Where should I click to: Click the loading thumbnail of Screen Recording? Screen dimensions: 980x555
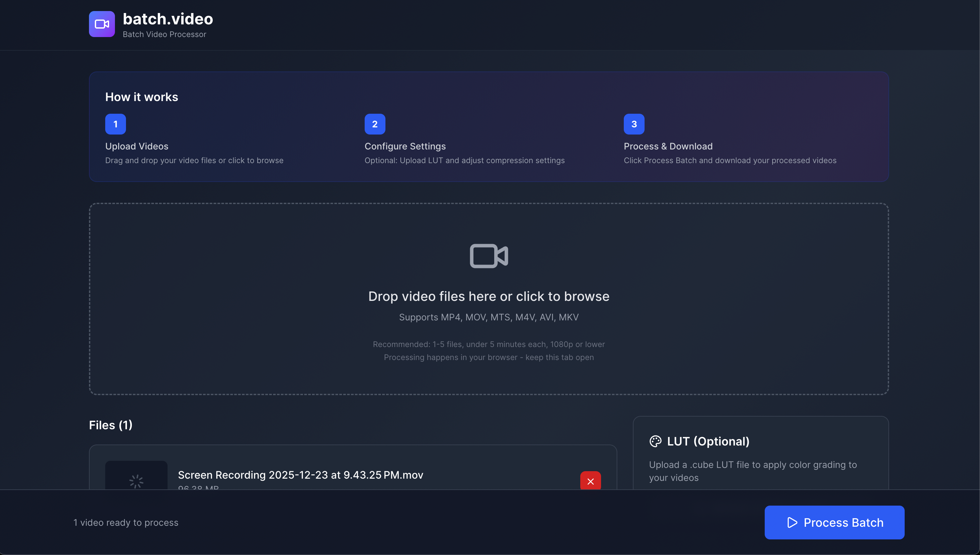tap(136, 476)
